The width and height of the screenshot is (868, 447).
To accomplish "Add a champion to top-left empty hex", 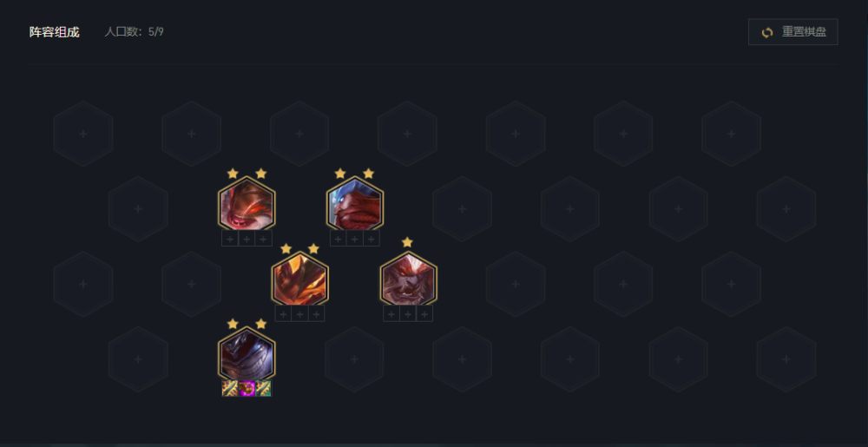I will click(x=83, y=134).
